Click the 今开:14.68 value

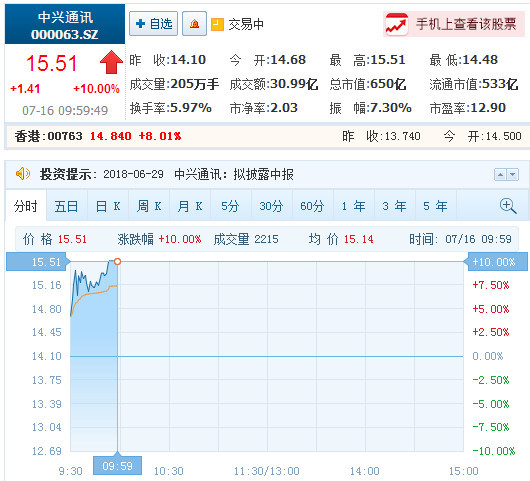pyautogui.click(x=268, y=60)
